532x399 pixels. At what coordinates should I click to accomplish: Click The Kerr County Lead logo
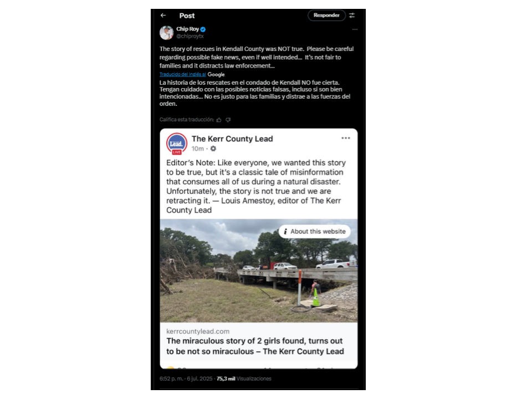pyautogui.click(x=177, y=143)
